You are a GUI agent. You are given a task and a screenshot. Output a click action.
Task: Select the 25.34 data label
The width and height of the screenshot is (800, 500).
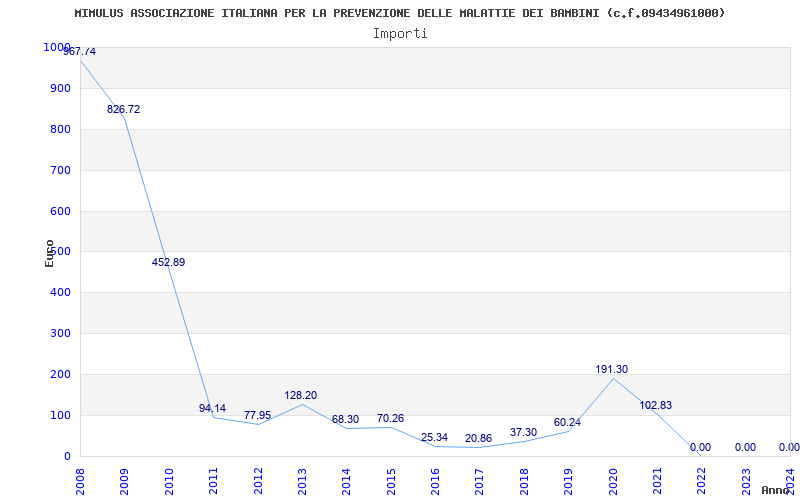click(x=434, y=437)
